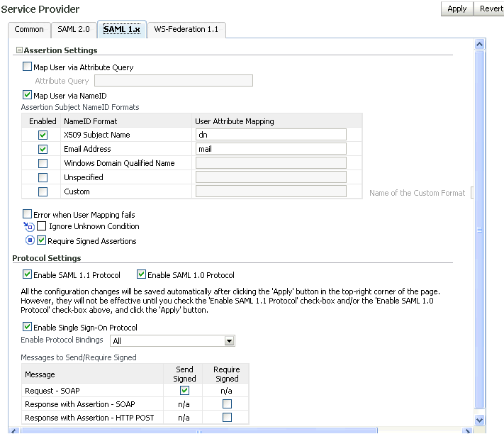This screenshot has height=434, width=504.
Task: Click the horizontal scrollbar right arrow
Action: [467, 430]
